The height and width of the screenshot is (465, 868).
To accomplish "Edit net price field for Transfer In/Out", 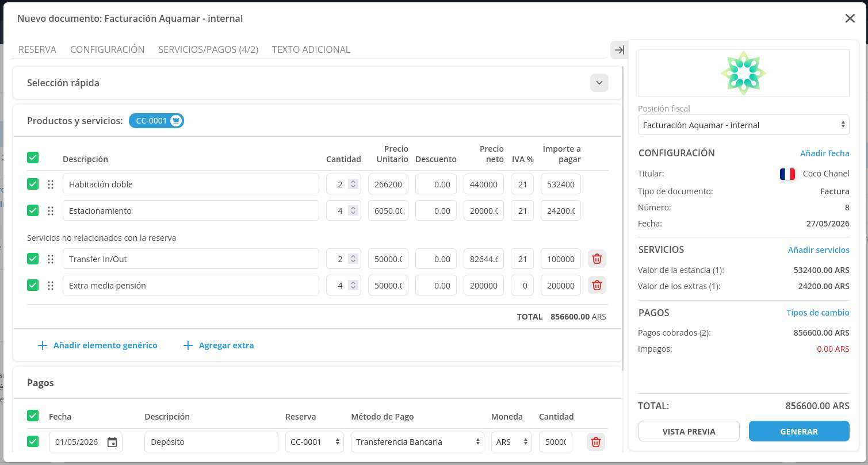I will (484, 259).
